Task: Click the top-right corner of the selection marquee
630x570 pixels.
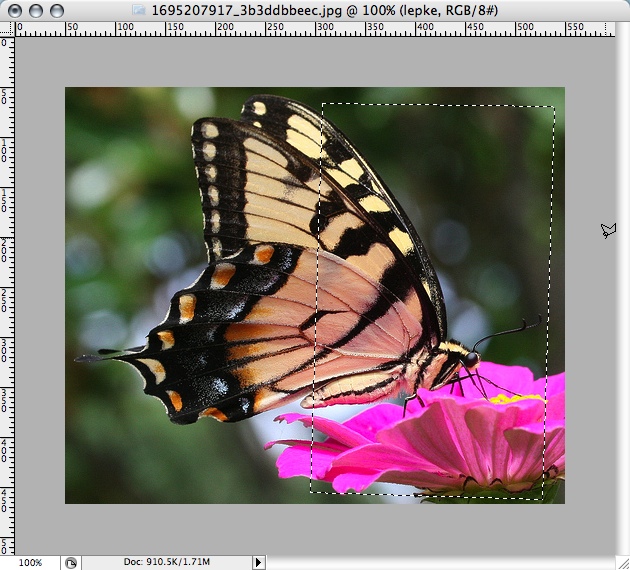Action: click(553, 107)
